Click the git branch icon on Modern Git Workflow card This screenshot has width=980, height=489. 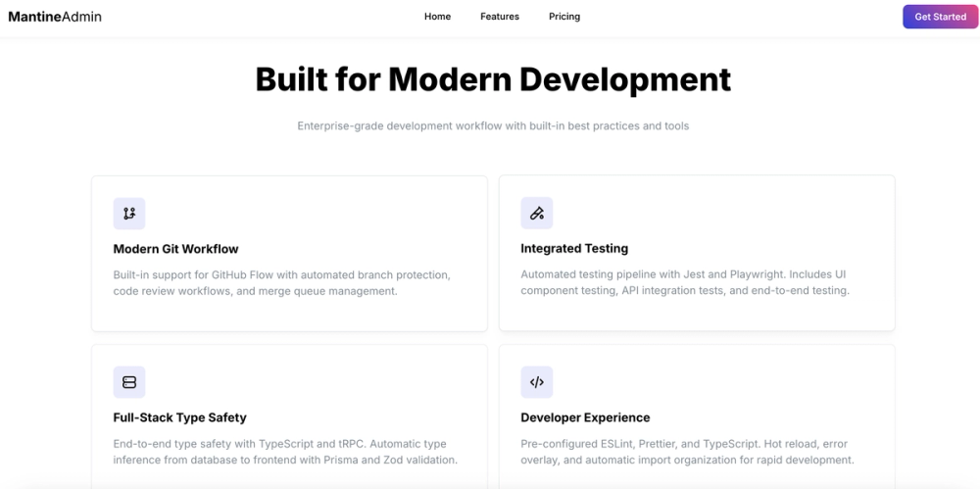point(129,214)
